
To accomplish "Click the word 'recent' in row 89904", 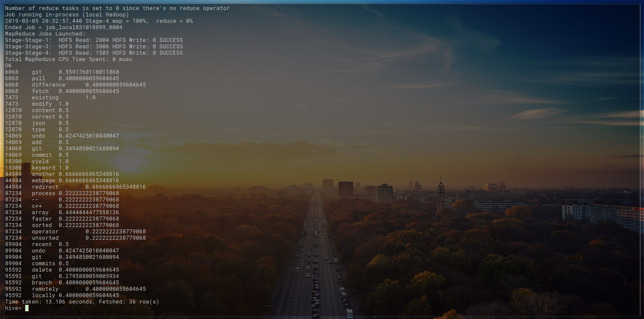I will point(42,244).
